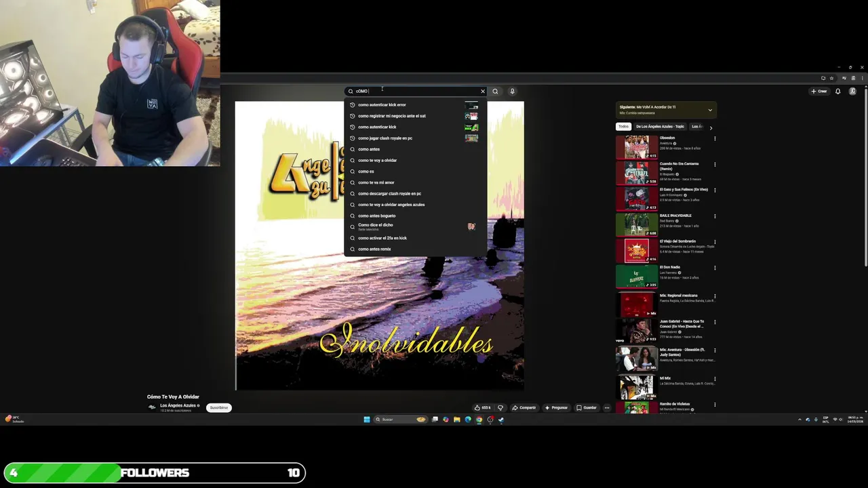Click history icon beside 'como autenticar kick'
This screenshot has height=488, width=868.
click(353, 127)
